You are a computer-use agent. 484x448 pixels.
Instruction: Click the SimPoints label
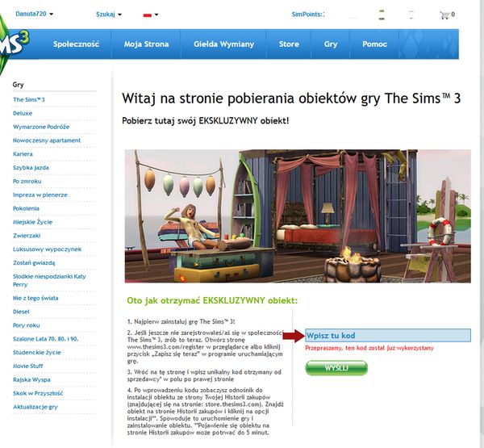click(x=307, y=15)
